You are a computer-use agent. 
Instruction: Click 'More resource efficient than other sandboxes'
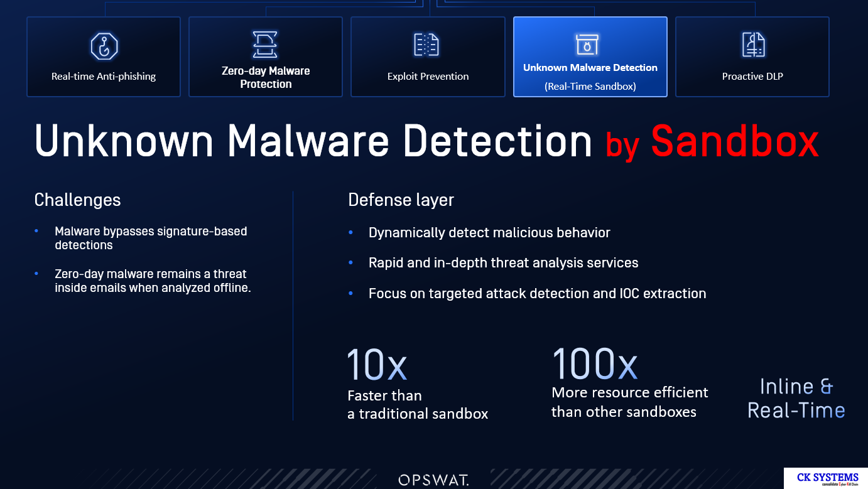pyautogui.click(x=630, y=402)
